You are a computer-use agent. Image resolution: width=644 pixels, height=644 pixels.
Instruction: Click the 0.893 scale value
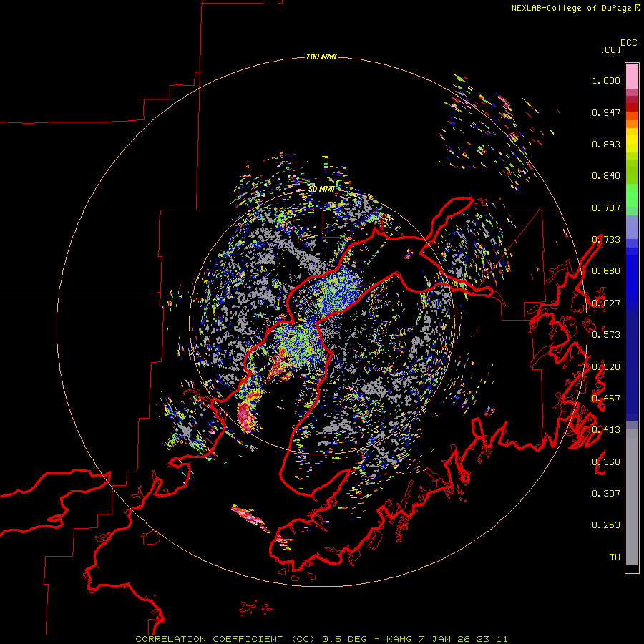(606, 144)
